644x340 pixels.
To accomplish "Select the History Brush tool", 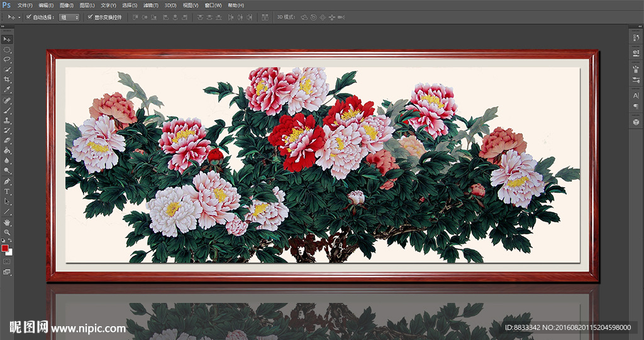I will 7,131.
